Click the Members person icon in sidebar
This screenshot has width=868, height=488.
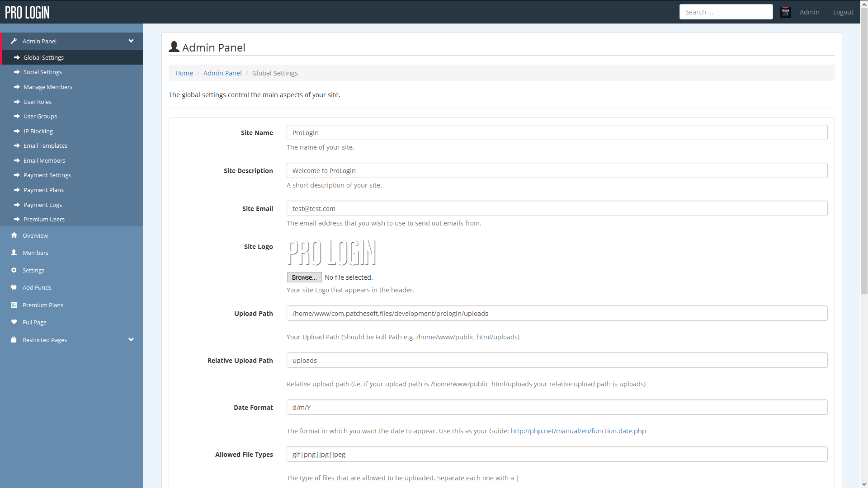coord(14,253)
